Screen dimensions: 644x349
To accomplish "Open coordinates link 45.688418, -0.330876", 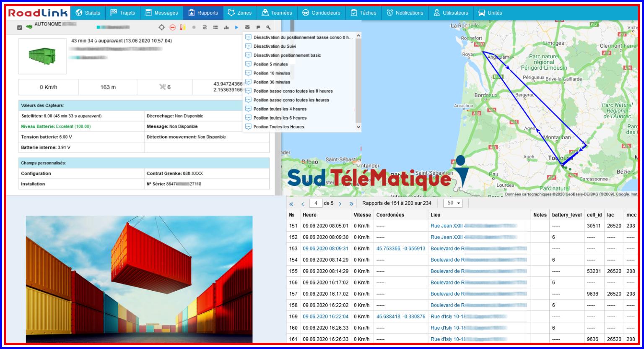I will click(x=401, y=316).
